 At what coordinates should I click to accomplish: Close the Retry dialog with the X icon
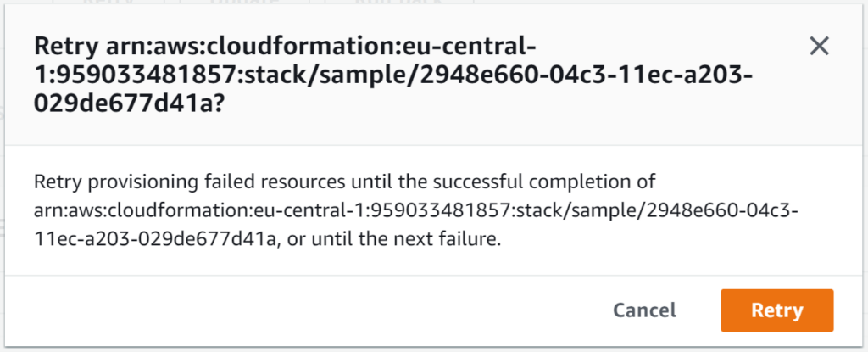click(820, 47)
